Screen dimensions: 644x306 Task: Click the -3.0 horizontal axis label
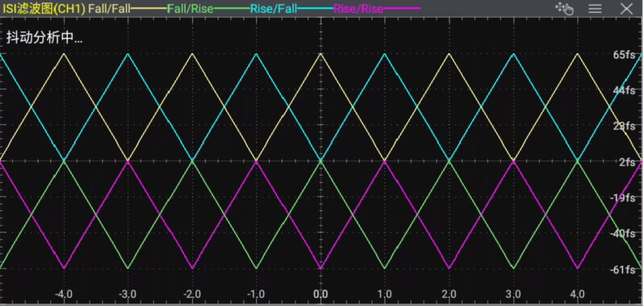pyautogui.click(x=128, y=294)
